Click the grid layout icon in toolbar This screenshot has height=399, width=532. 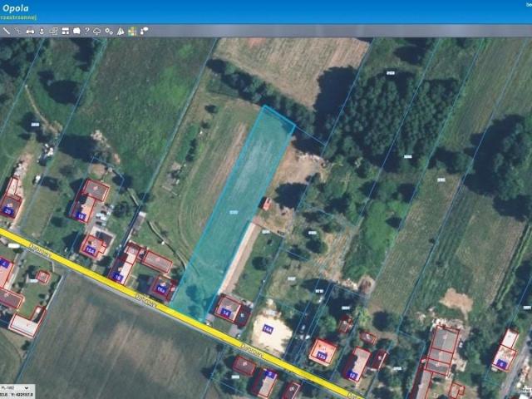pyautogui.click(x=66, y=32)
